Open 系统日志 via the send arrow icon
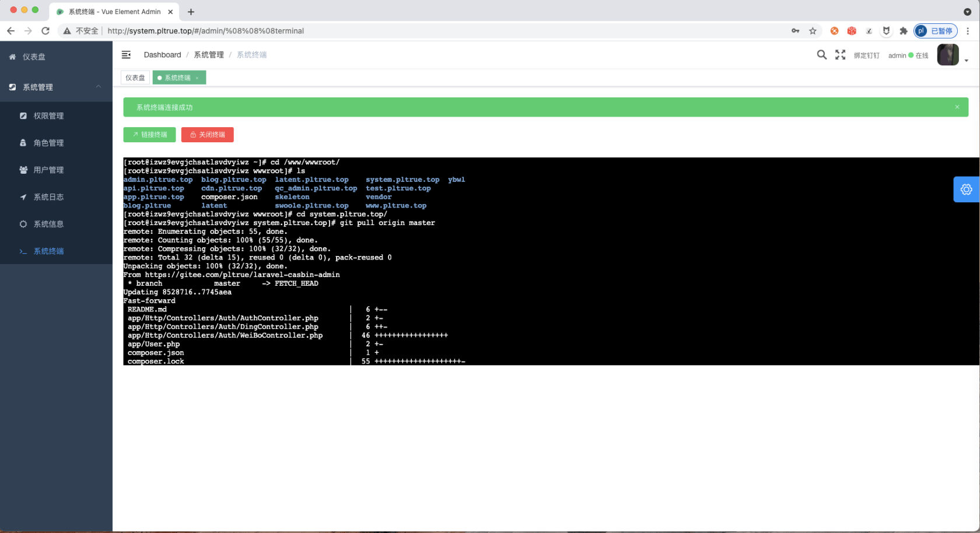 23,197
